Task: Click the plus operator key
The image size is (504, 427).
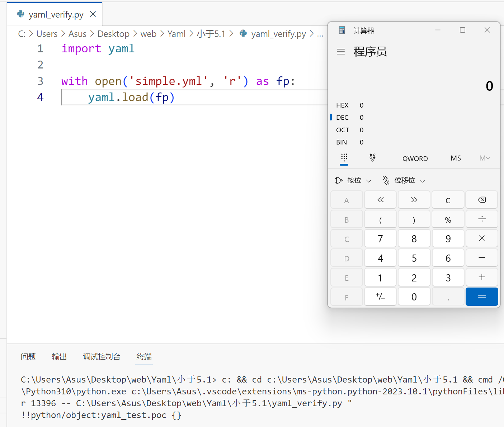Action: 482,277
